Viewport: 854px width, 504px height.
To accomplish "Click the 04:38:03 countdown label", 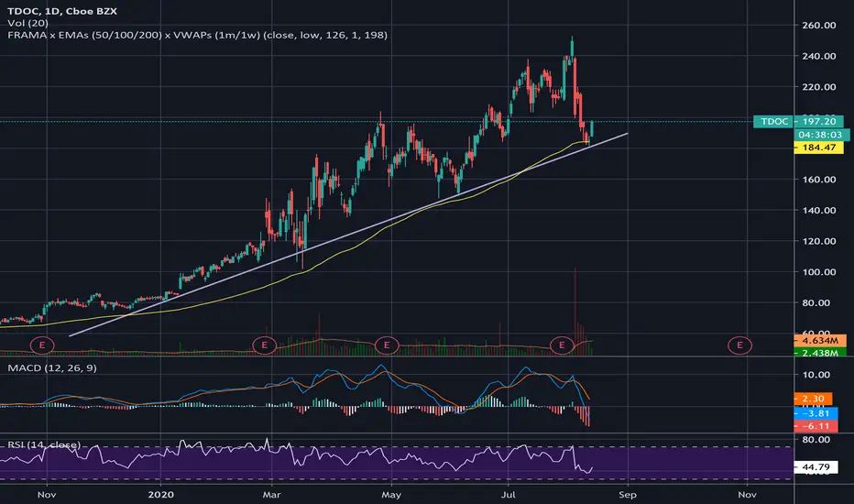I will (820, 135).
